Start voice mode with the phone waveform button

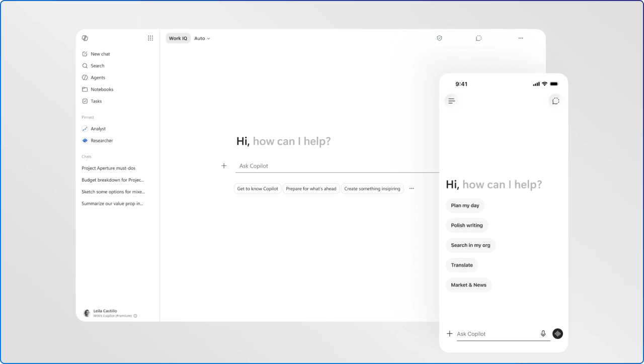557,334
